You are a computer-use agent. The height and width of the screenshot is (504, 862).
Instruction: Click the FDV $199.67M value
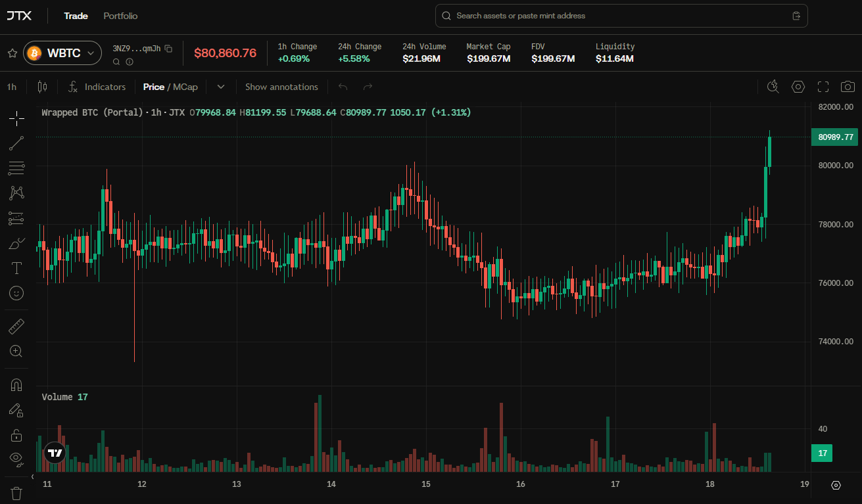(553, 58)
